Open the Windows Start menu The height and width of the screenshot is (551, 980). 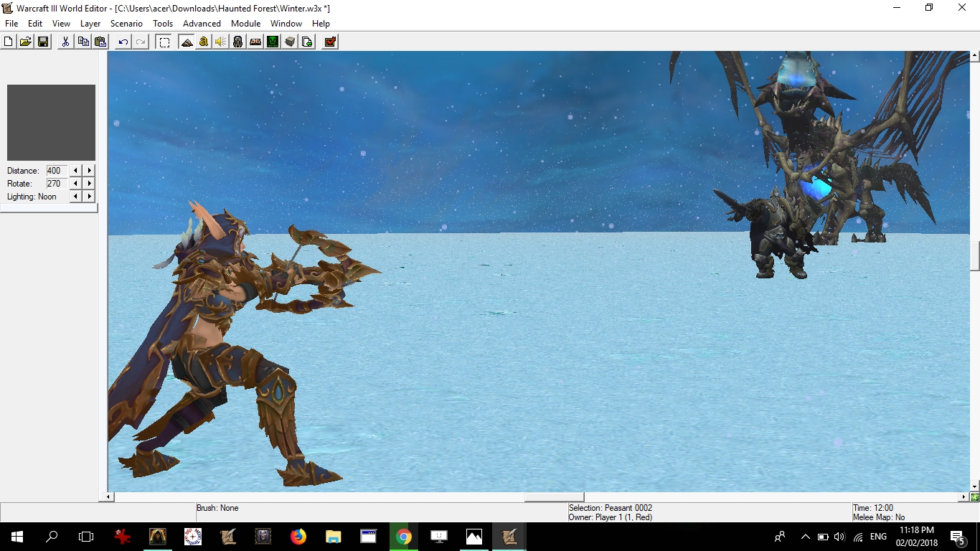tap(17, 537)
